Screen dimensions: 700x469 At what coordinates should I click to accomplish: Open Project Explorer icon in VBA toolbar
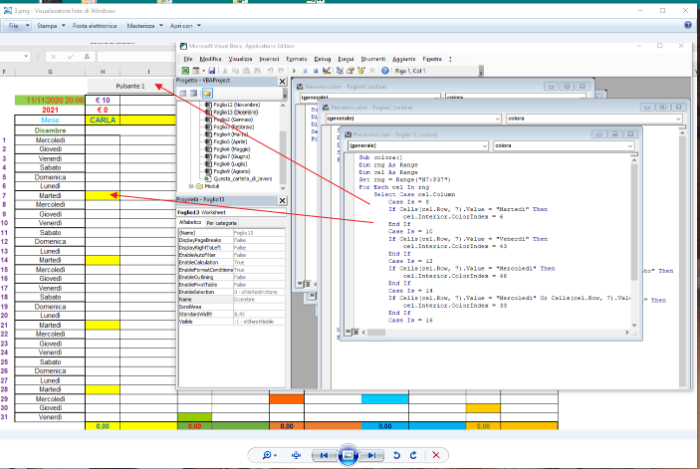340,71
